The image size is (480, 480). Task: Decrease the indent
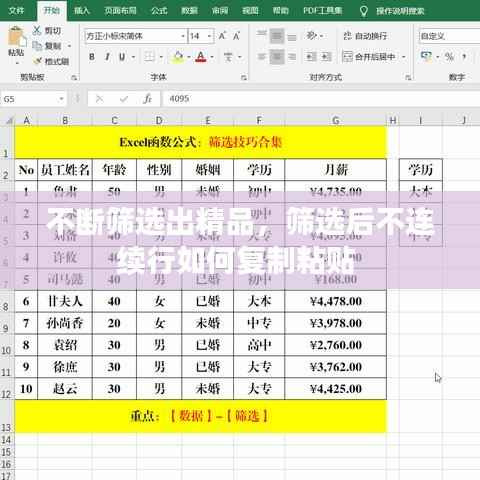(311, 57)
